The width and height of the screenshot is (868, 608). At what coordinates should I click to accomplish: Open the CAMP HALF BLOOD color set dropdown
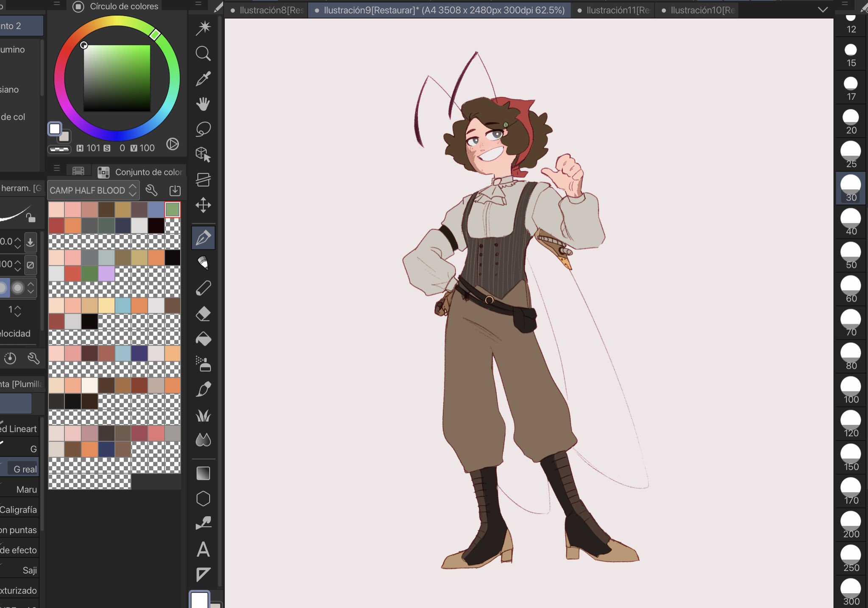click(x=93, y=190)
